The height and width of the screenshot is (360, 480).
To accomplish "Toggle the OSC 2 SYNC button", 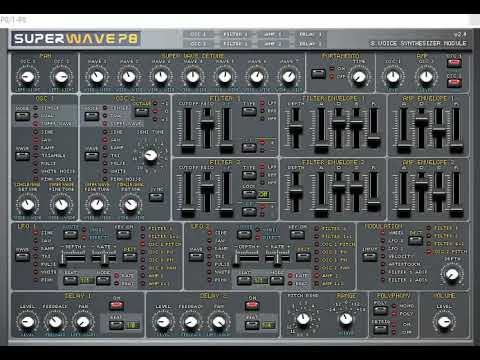I will tap(156, 197).
